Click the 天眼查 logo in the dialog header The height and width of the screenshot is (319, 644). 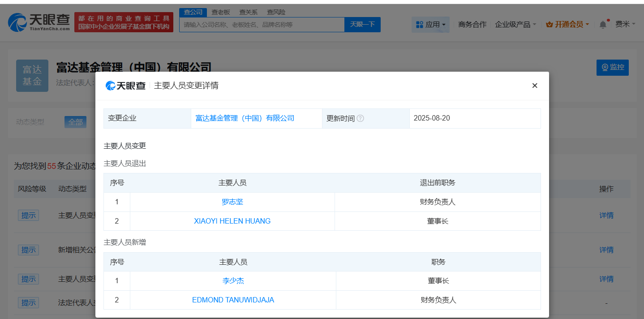125,85
